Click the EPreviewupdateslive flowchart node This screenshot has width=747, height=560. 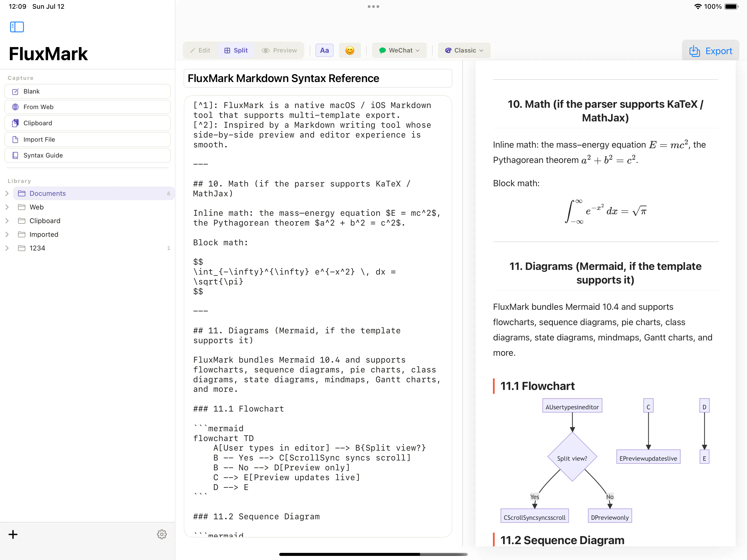tap(648, 457)
